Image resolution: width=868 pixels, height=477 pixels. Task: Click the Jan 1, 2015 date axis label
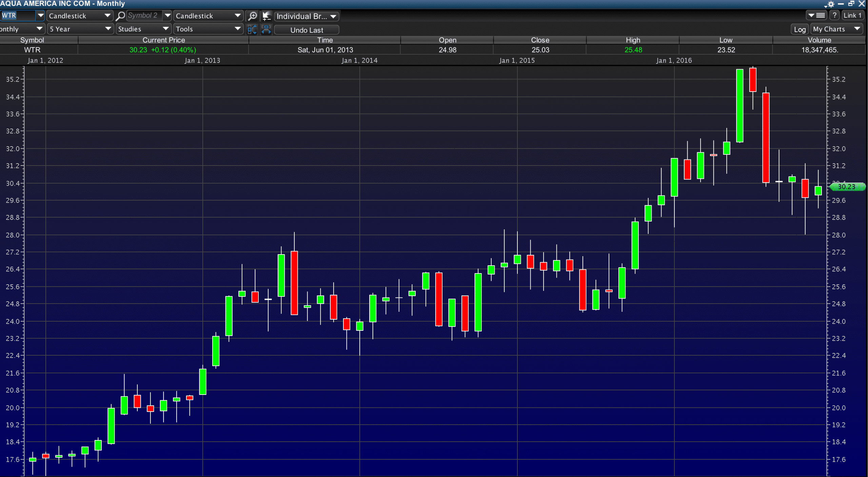tap(517, 60)
